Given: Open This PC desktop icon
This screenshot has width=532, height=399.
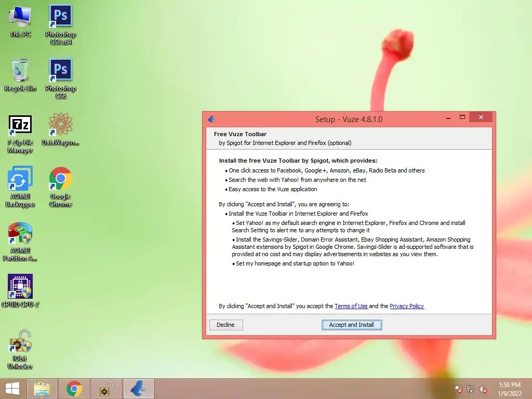Looking at the screenshot, I should (x=20, y=21).
